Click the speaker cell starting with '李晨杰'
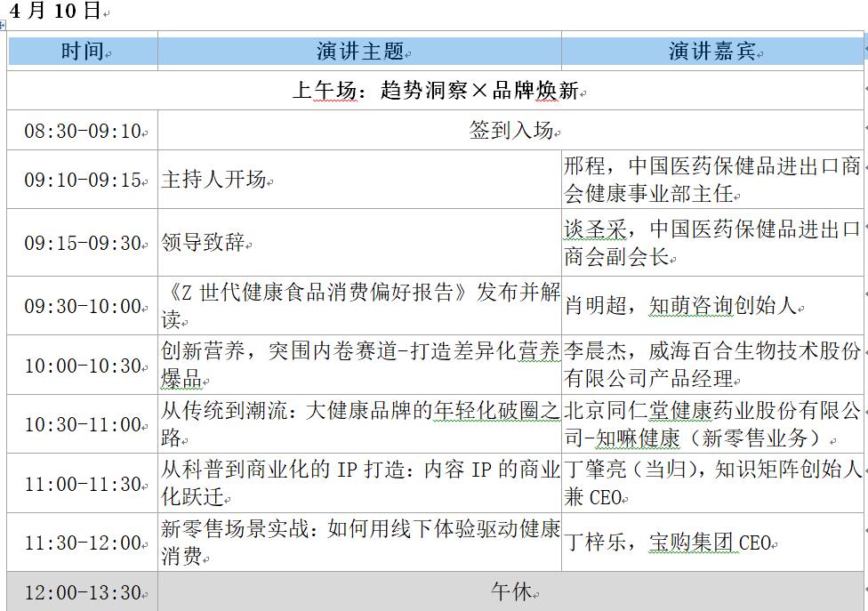 [713, 365]
